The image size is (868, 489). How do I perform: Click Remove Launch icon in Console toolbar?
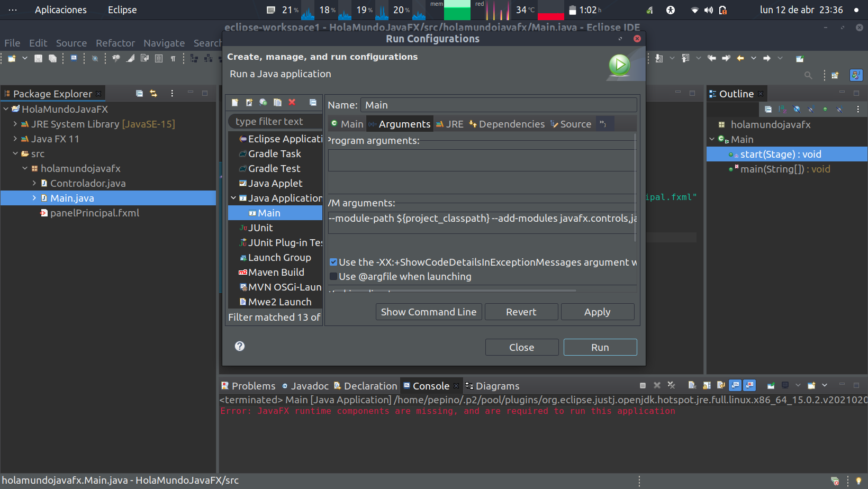point(657,385)
